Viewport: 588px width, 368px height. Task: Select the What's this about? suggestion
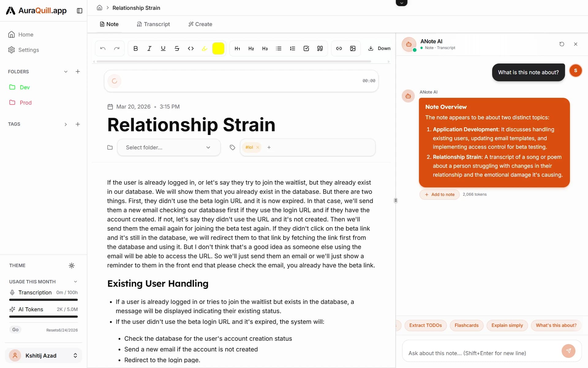pyautogui.click(x=556, y=325)
